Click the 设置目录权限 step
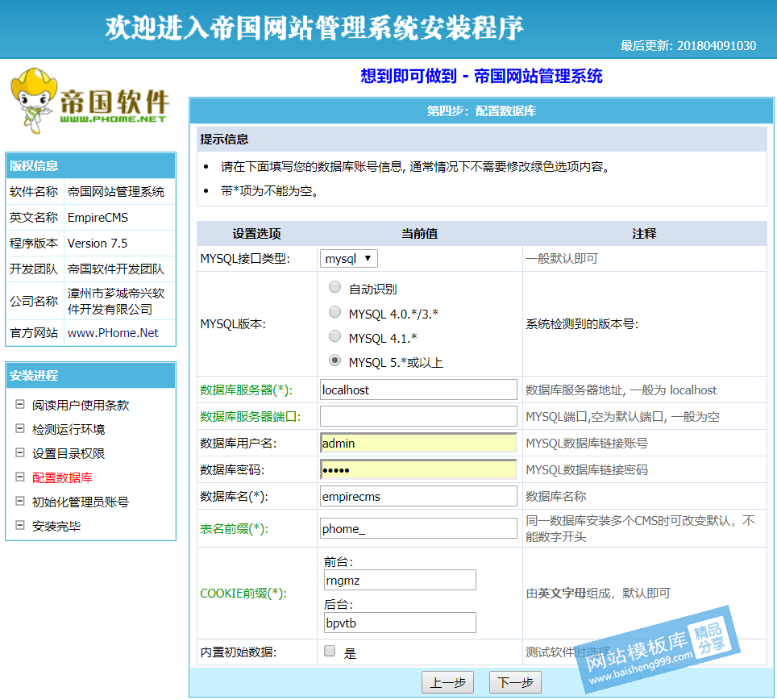This screenshot has height=700, width=777. pos(69,453)
